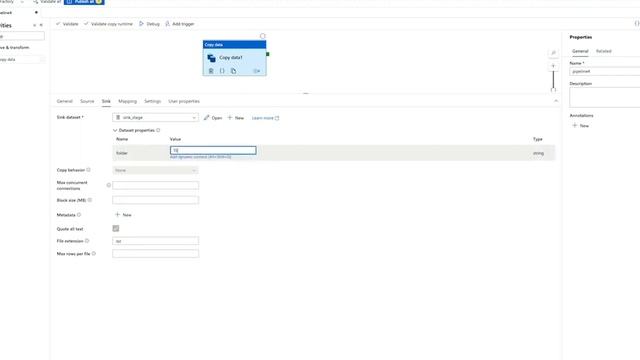Click Validate copy runtime
The width and height of the screenshot is (640, 360).
tap(108, 24)
